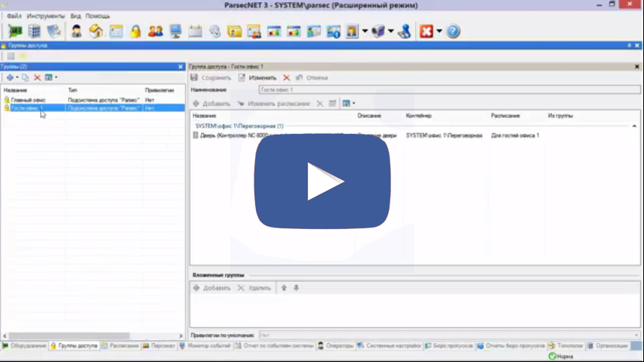Screen dimensions: 644x362
Task: Click the Изменить button
Action: tap(257, 78)
